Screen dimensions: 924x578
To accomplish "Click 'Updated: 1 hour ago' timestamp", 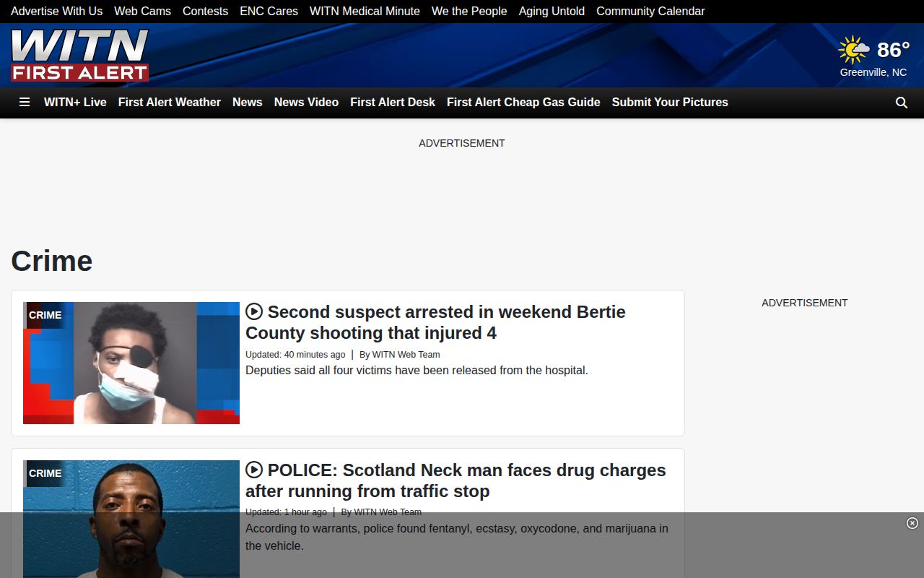I will [x=286, y=512].
